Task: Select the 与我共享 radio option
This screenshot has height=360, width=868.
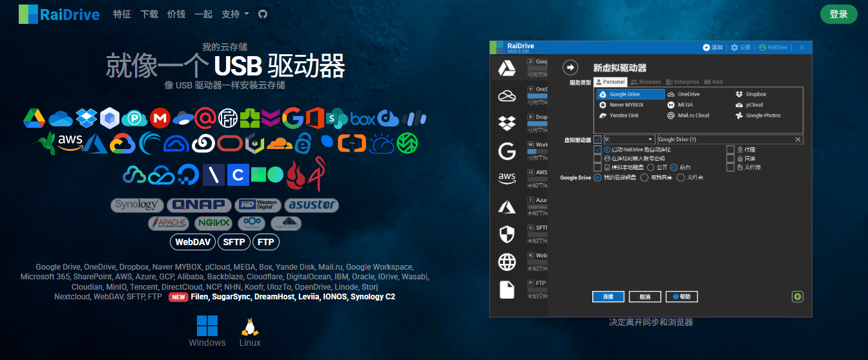Action: tap(644, 177)
